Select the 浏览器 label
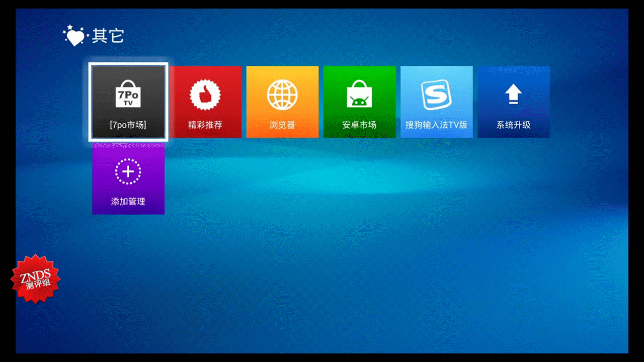Viewport: 644px width, 362px height. click(x=282, y=125)
